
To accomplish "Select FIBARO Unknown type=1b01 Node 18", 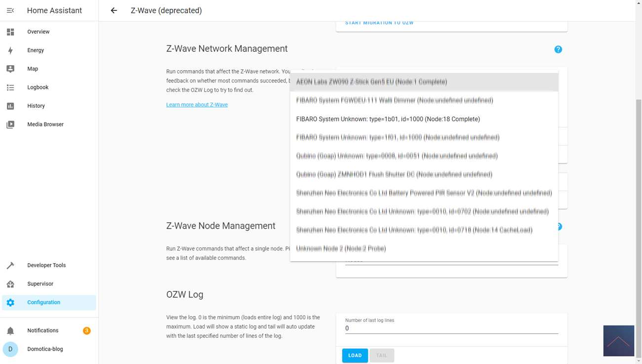I will tap(424, 119).
